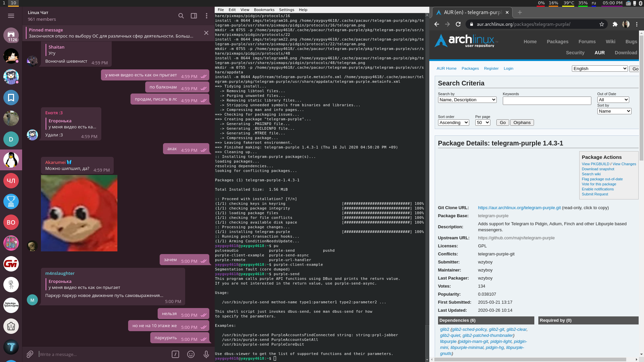Open the terminal File menu

tap(221, 10)
